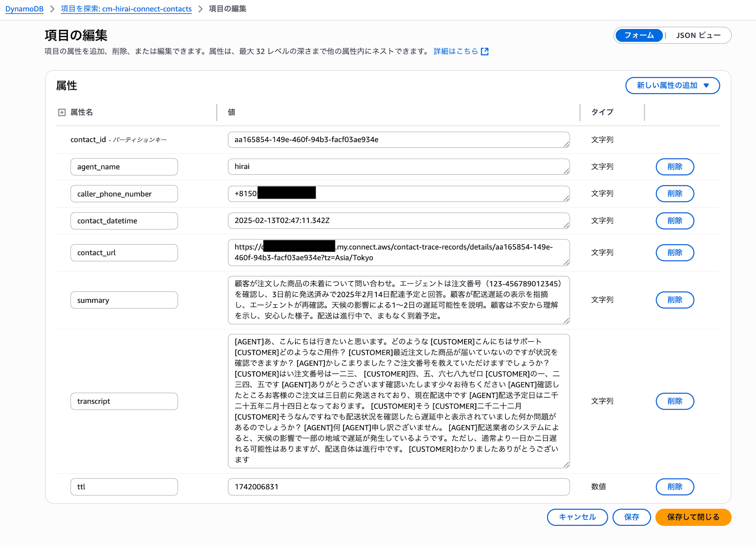The image size is (756, 547).
Task: Expand all attributes via plus icon by 属性名
Action: coord(62,112)
